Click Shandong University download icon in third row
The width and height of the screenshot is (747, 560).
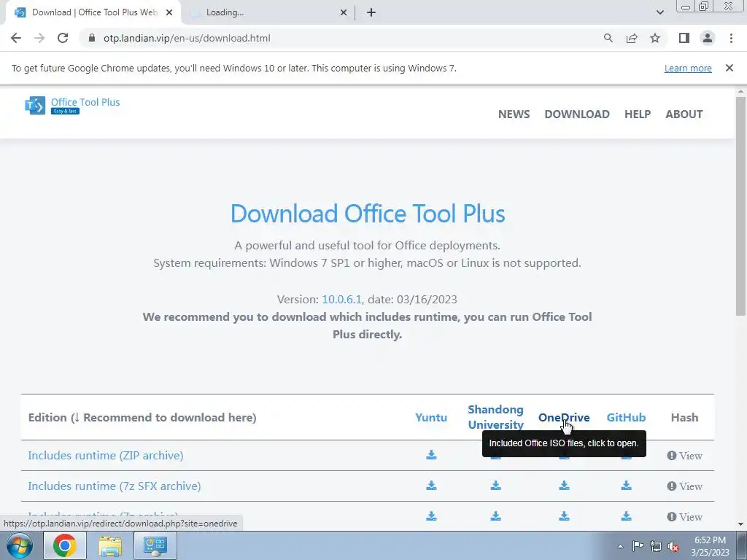[495, 516]
